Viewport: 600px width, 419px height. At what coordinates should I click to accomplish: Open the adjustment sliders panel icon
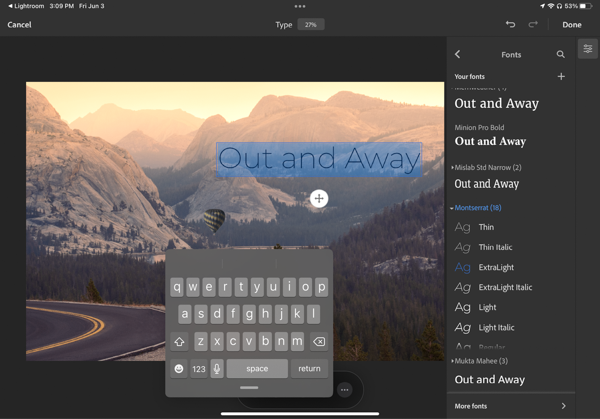588,49
